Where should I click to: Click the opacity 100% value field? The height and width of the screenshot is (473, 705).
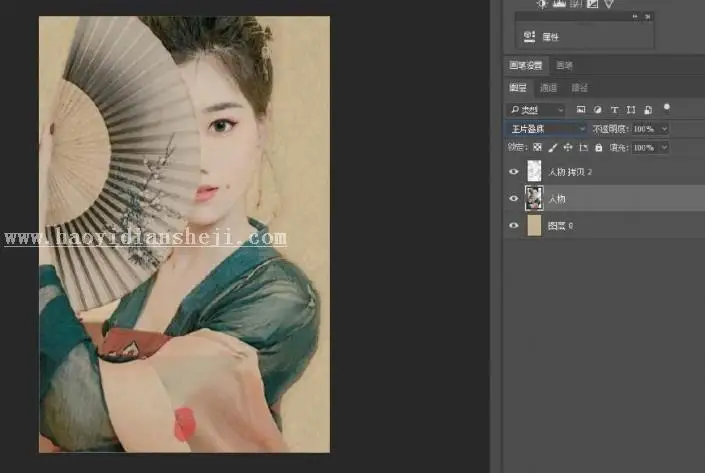click(x=644, y=129)
